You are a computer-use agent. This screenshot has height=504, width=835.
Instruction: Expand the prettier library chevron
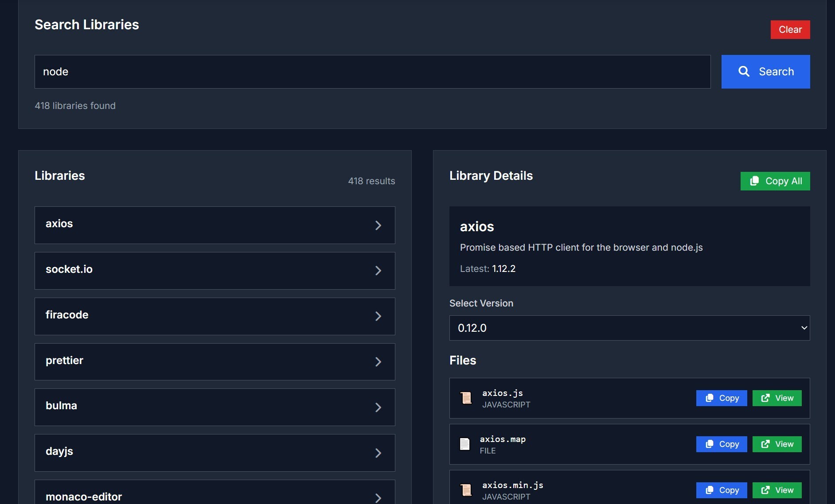[x=378, y=362]
